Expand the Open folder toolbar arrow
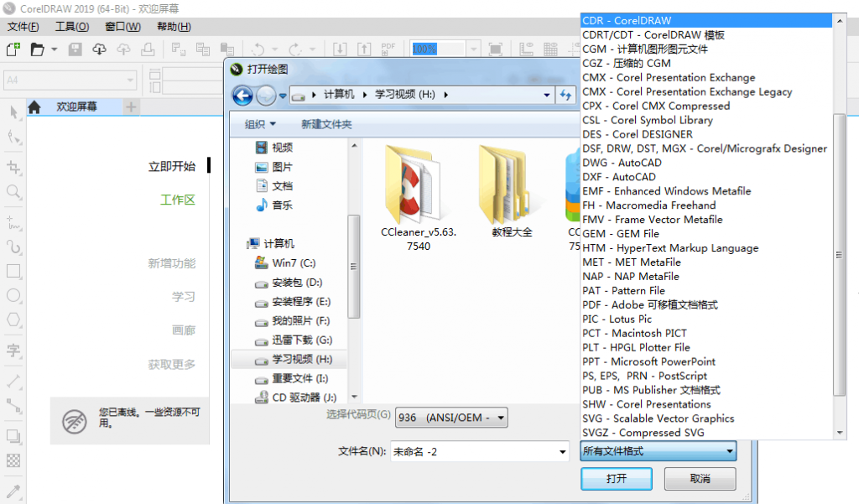This screenshot has width=859, height=504. point(54,49)
